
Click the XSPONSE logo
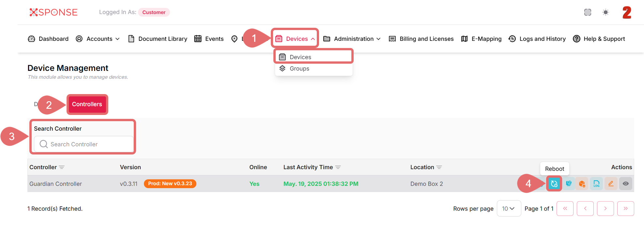(54, 12)
